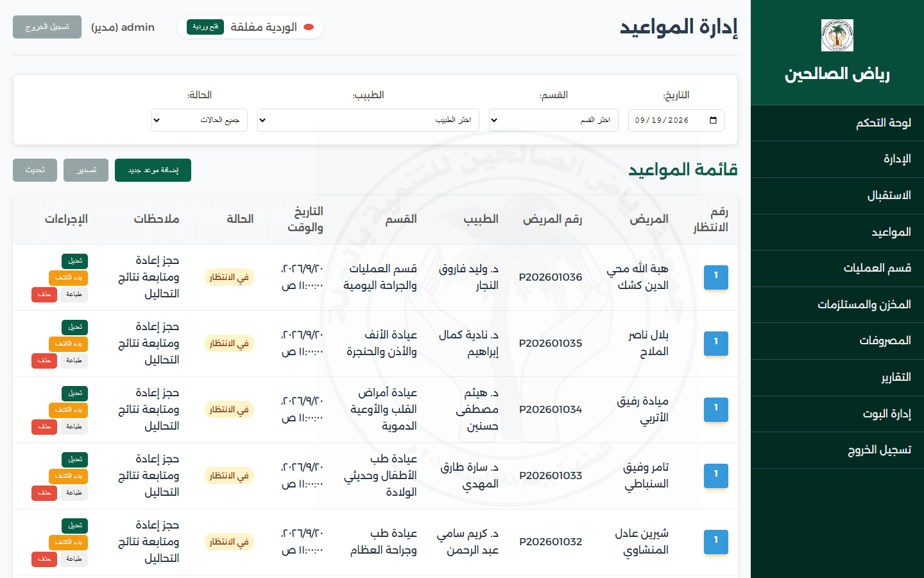Image resolution: width=924 pixels, height=578 pixels.
Task: Open التقارير in the sidebar
Action: click(837, 378)
